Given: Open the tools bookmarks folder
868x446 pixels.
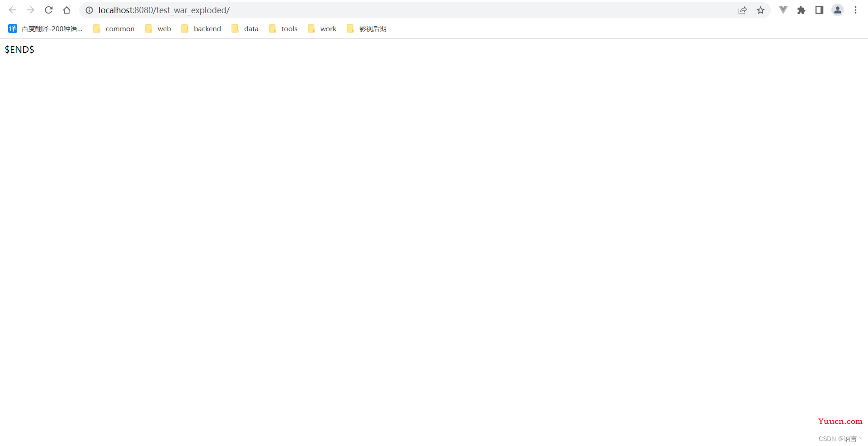Looking at the screenshot, I should point(283,28).
